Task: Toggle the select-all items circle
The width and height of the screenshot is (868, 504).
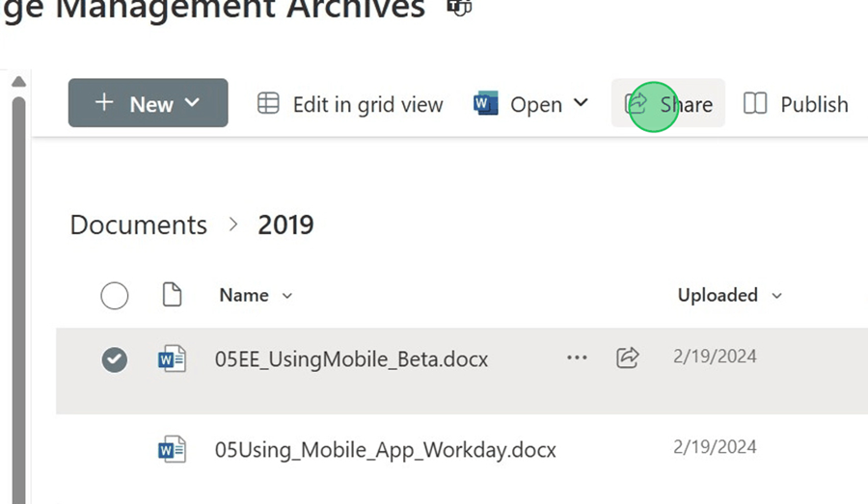Action: [x=115, y=296]
